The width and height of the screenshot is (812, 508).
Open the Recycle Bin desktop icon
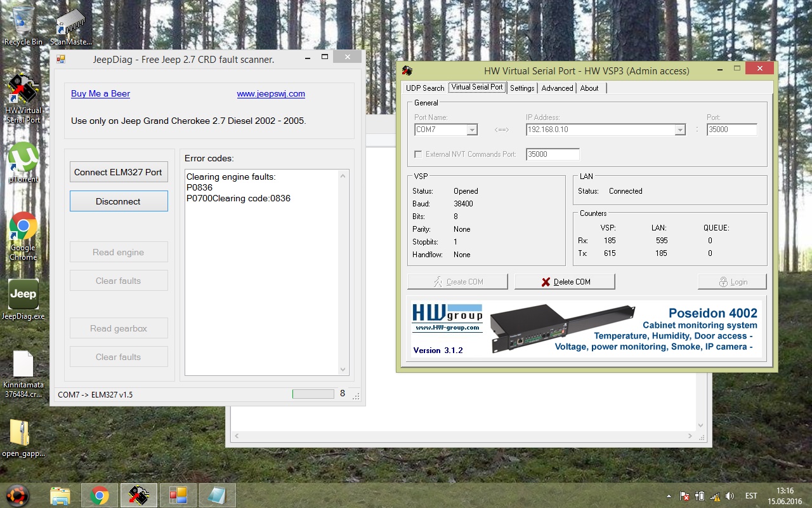pyautogui.click(x=23, y=25)
